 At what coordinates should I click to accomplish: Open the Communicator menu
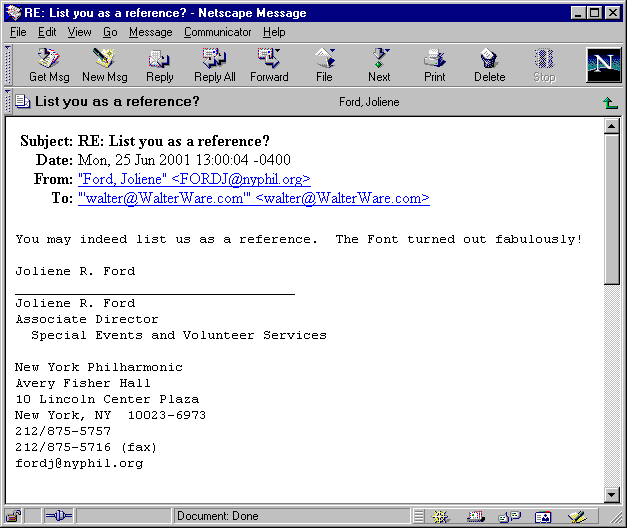[218, 32]
